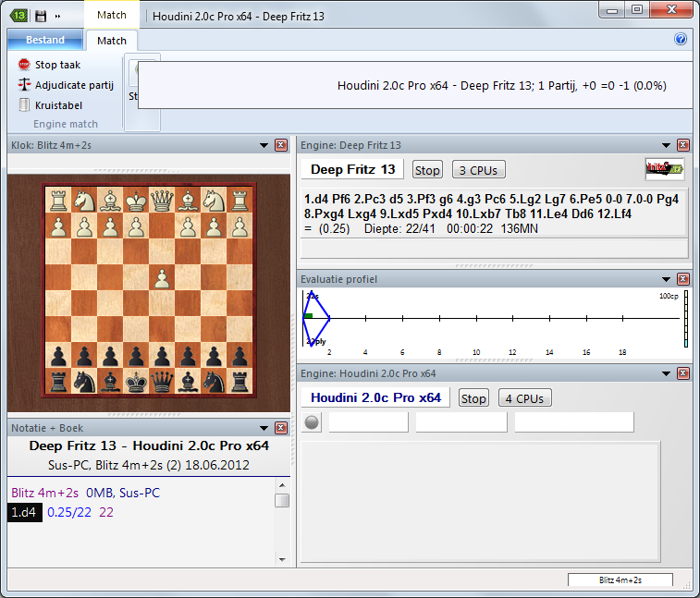The height and width of the screenshot is (598, 700).
Task: Close the Klok Blitz 4m+2s panel
Action: [x=281, y=145]
